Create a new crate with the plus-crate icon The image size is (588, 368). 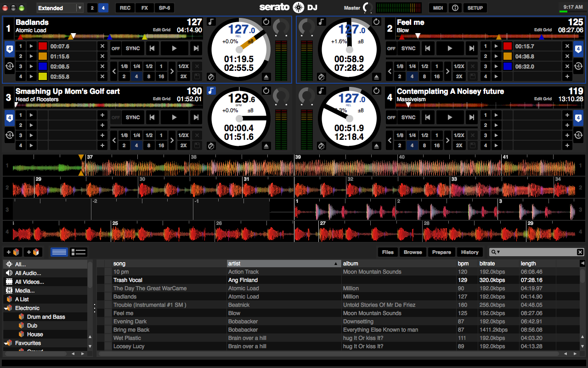click(x=12, y=253)
